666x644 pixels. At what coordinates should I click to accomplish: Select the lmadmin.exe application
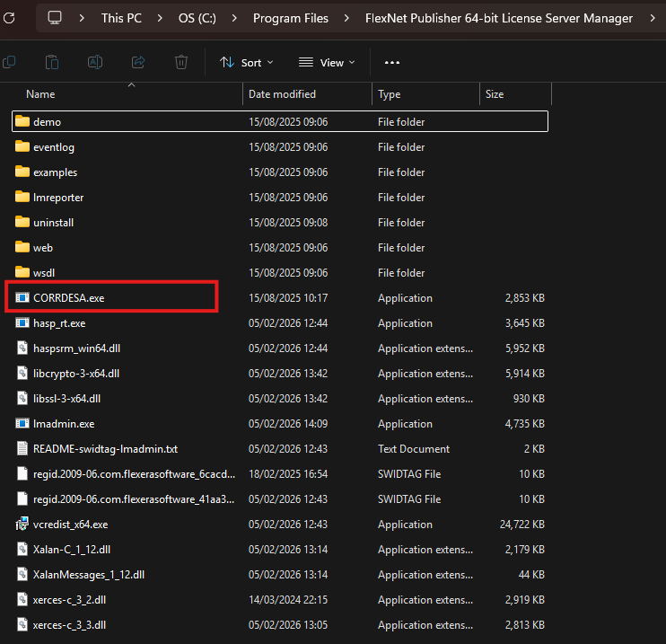point(64,424)
